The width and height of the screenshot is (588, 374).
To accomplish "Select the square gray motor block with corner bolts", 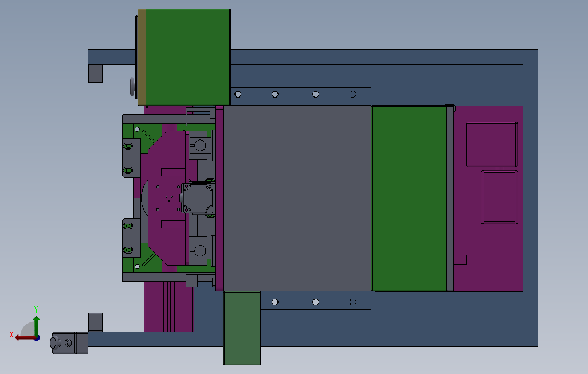I will (x=198, y=198).
